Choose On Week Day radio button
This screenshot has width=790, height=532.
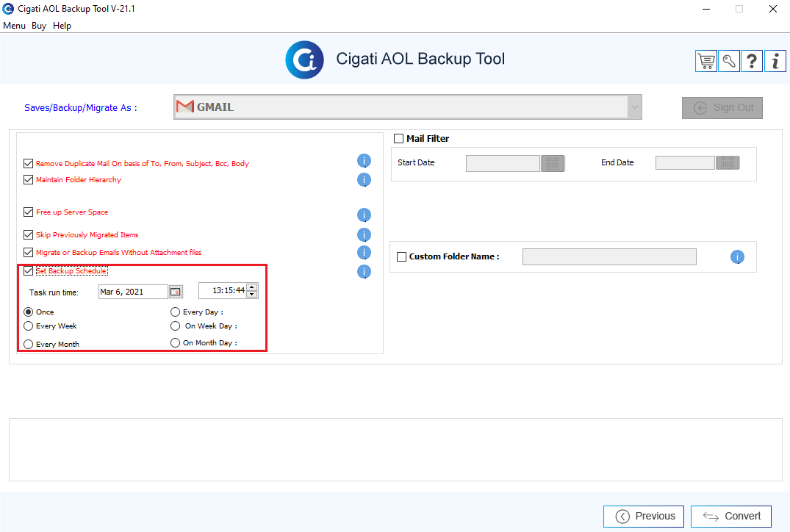[175, 326]
